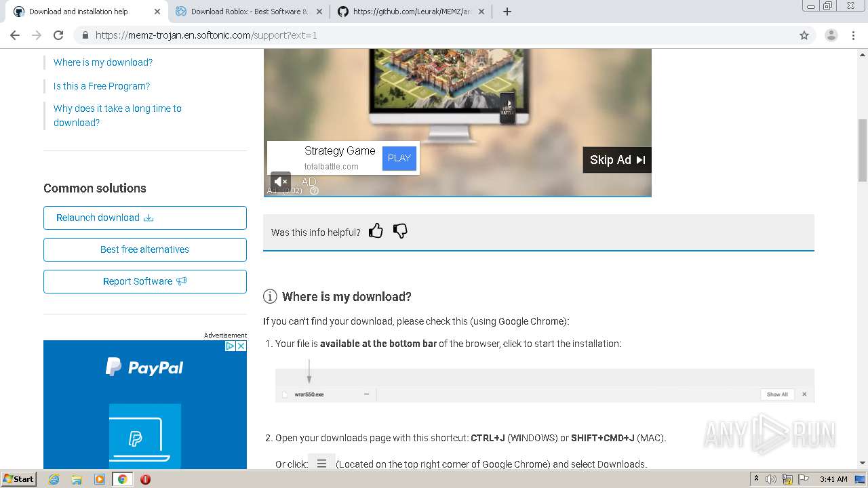Close the PayPal advertisement
The image size is (868, 488).
241,346
